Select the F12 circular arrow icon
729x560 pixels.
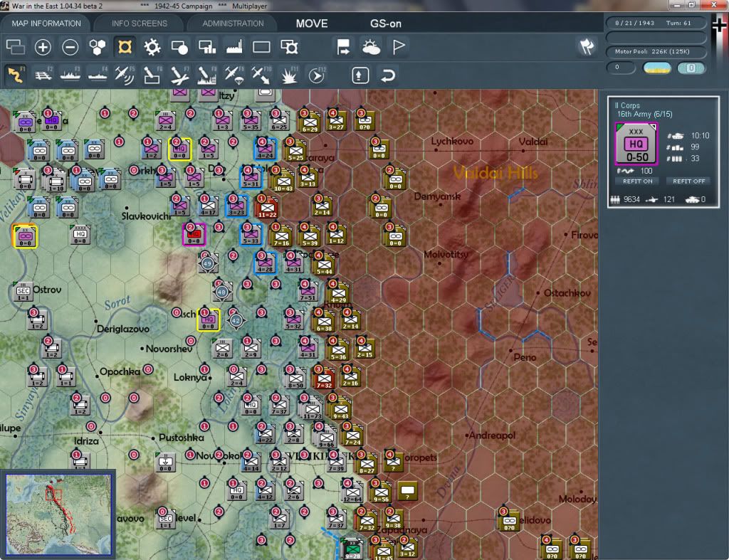pos(317,75)
